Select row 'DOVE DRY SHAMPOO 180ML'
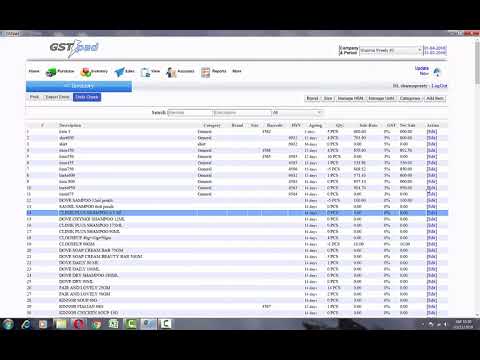The height and width of the screenshot is (360, 480). tap(237, 275)
